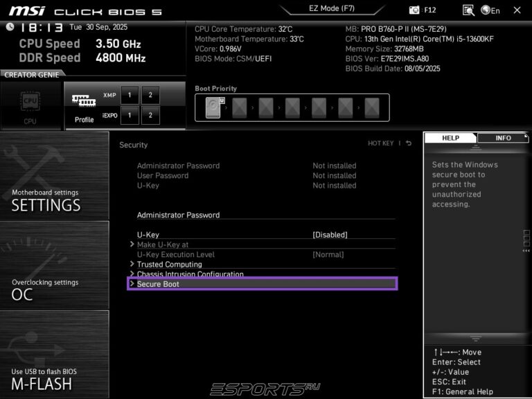Enable XMP profile 1
Image resolution: width=532 pixels, height=399 pixels.
click(x=129, y=95)
